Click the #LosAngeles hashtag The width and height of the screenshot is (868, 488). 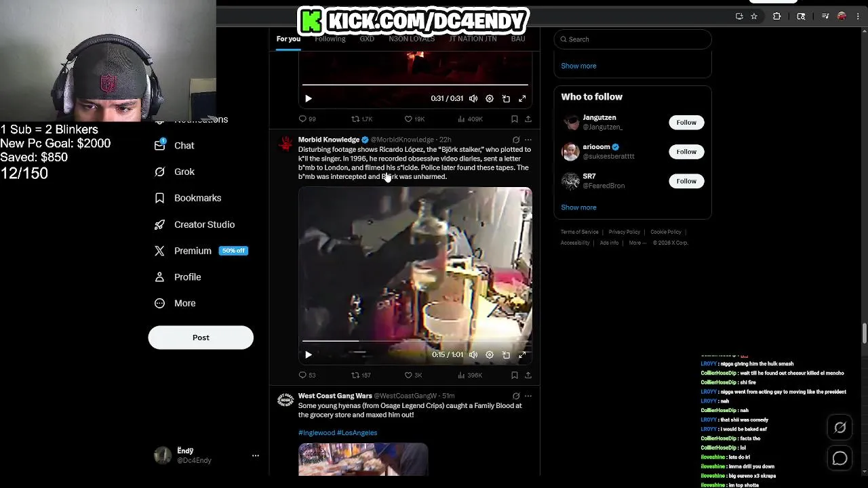[357, 432]
